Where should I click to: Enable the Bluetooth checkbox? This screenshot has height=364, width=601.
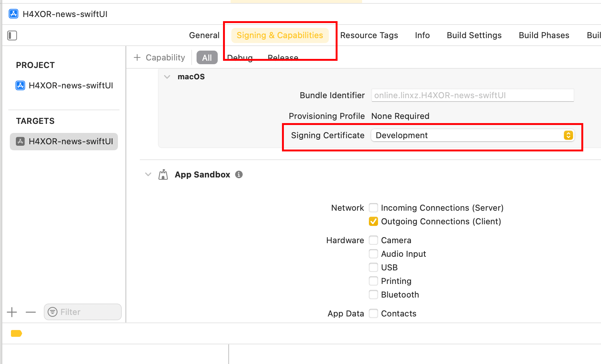point(373,295)
